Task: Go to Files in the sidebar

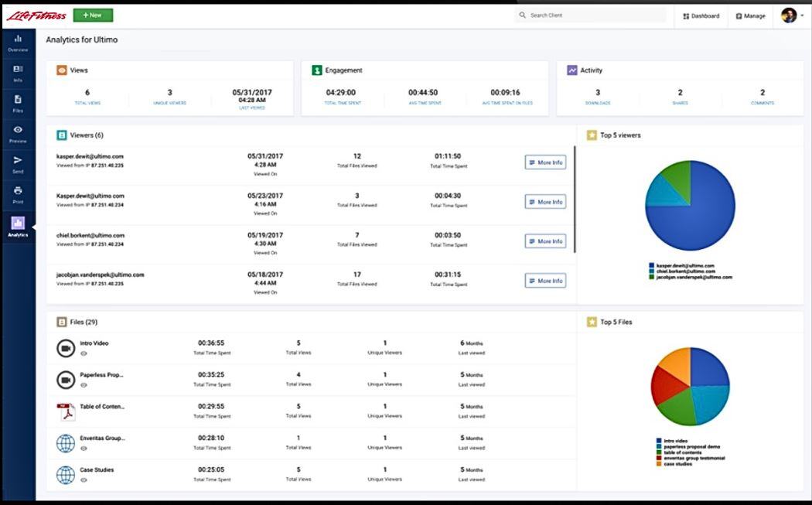Action: tap(18, 104)
